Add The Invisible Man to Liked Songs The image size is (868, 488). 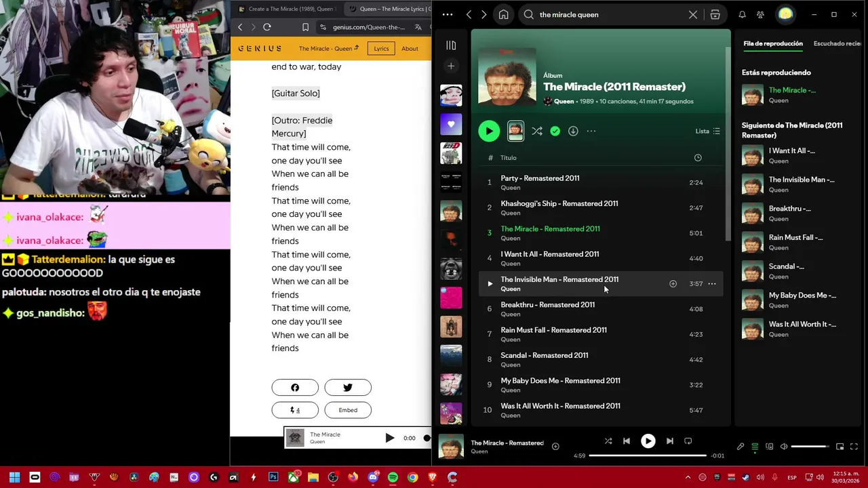coord(673,284)
